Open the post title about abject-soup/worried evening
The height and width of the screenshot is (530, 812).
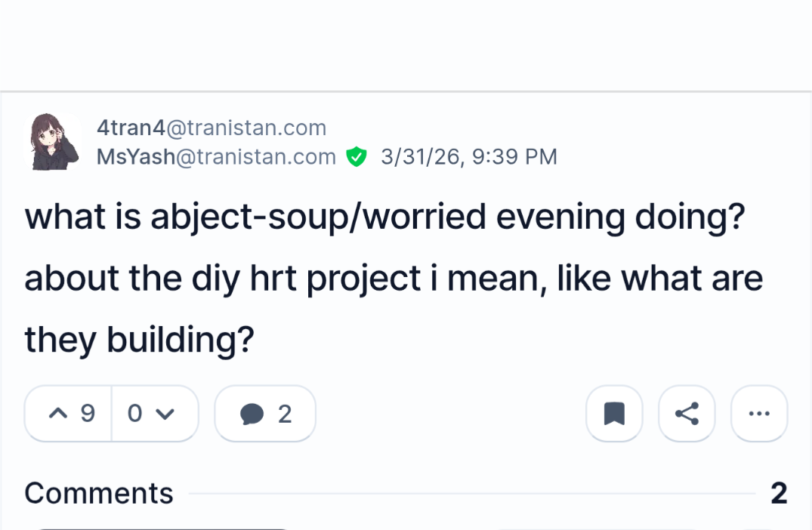click(x=385, y=217)
